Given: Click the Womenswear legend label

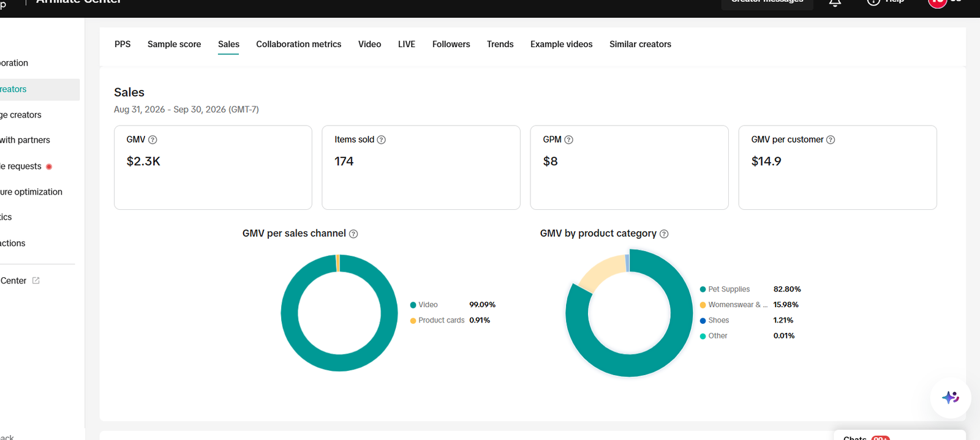Looking at the screenshot, I should pyautogui.click(x=738, y=305).
